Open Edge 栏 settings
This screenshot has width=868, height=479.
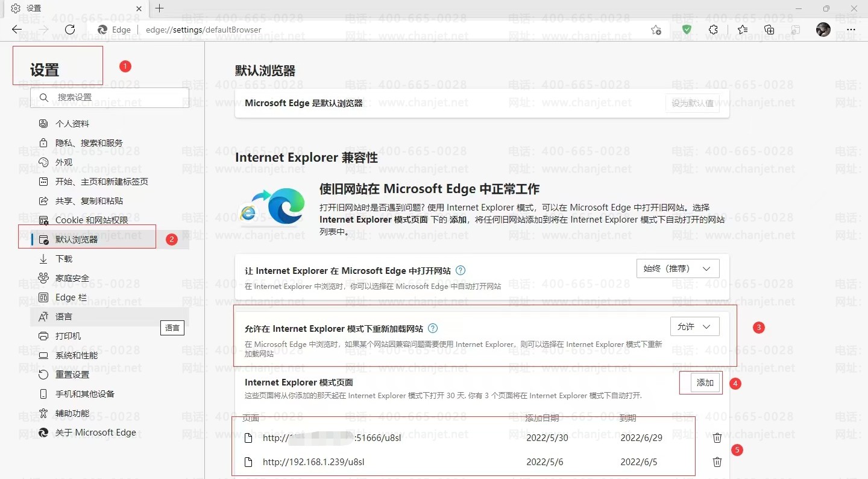pos(110,297)
